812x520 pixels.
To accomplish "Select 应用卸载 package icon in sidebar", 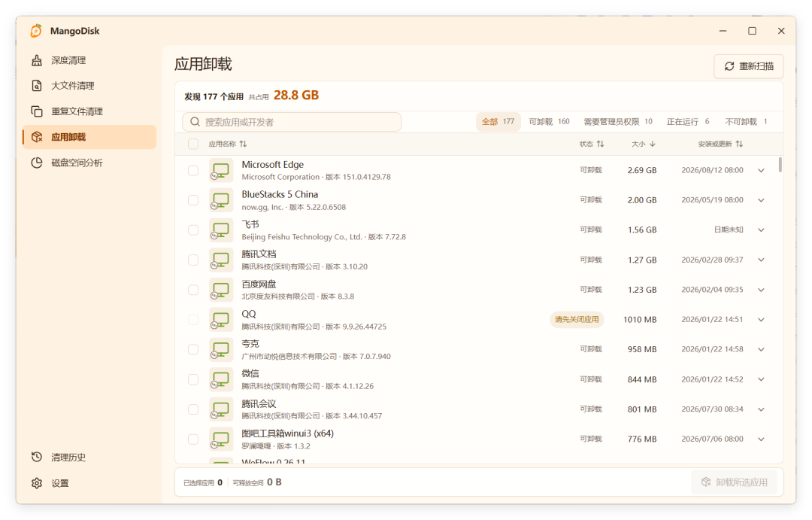I will point(37,137).
